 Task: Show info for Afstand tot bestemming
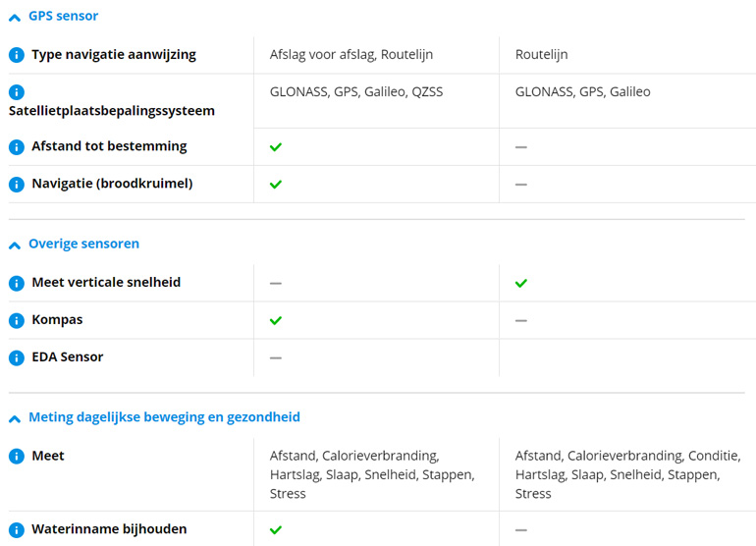point(17,146)
